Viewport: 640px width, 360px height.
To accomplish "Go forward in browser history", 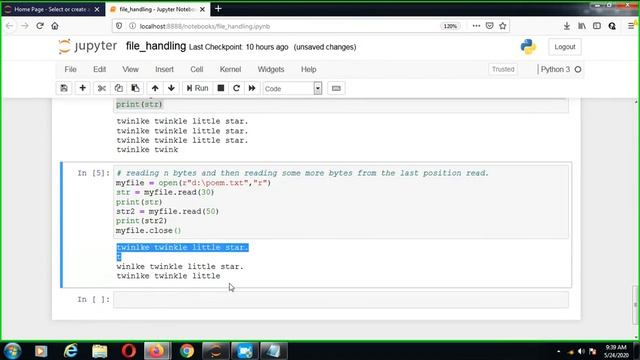I will [24, 26].
